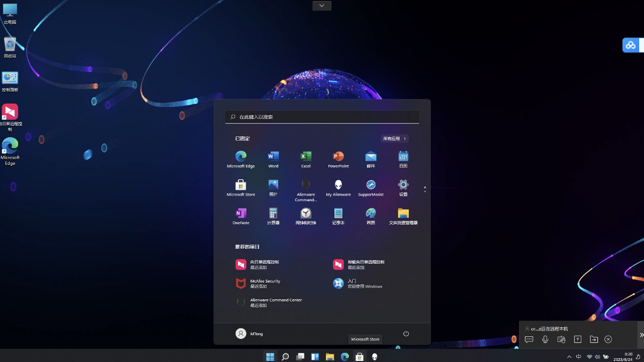
Task: Open chat icon in remote control panel
Action: pos(529,339)
